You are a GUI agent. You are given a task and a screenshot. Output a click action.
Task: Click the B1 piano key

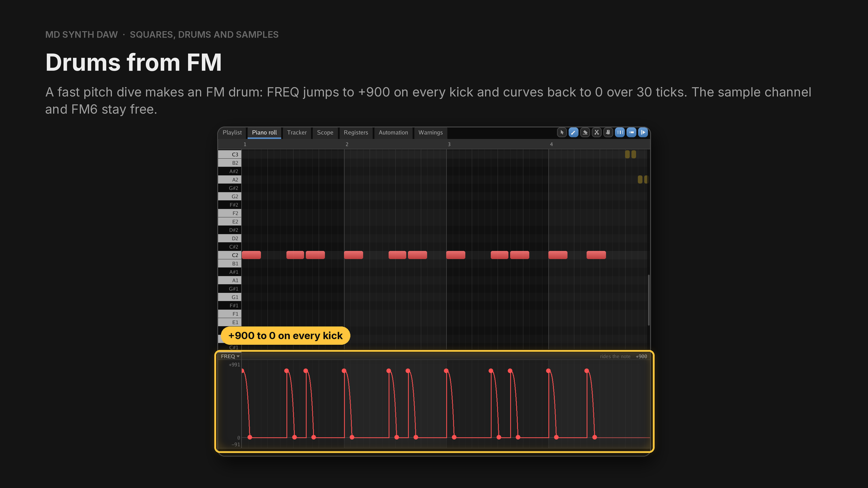(x=230, y=264)
